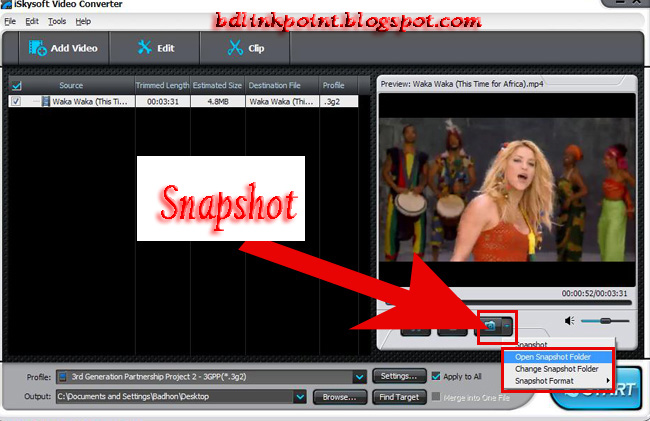Uncheck the Waka Waka video row checkbox
The height and width of the screenshot is (421, 650).
click(16, 101)
